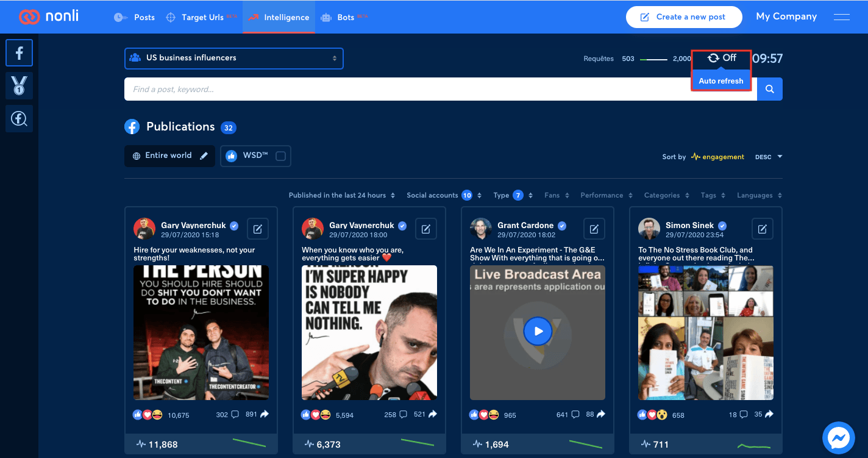
Task: Click the pencil icon next to Entire world
Action: pyautogui.click(x=204, y=156)
